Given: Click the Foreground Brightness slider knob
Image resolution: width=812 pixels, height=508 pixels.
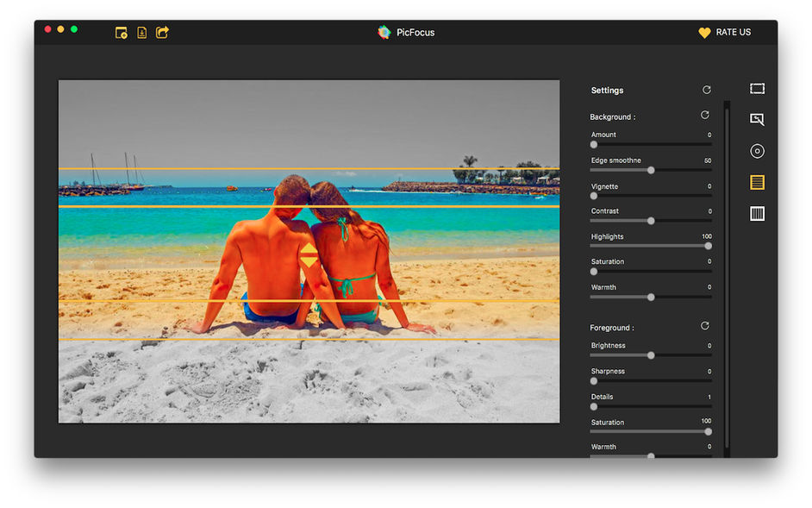Looking at the screenshot, I should (x=651, y=355).
